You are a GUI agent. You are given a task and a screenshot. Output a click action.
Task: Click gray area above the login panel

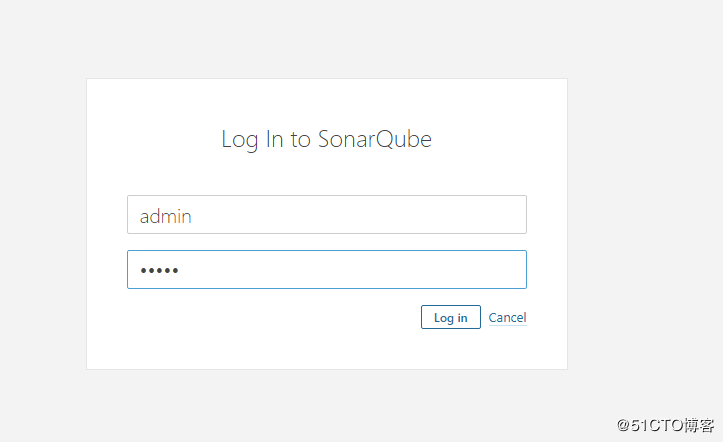pyautogui.click(x=326, y=40)
